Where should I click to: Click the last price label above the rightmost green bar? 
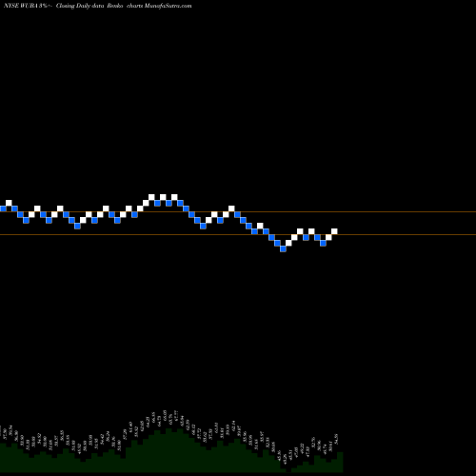[x=337, y=440]
